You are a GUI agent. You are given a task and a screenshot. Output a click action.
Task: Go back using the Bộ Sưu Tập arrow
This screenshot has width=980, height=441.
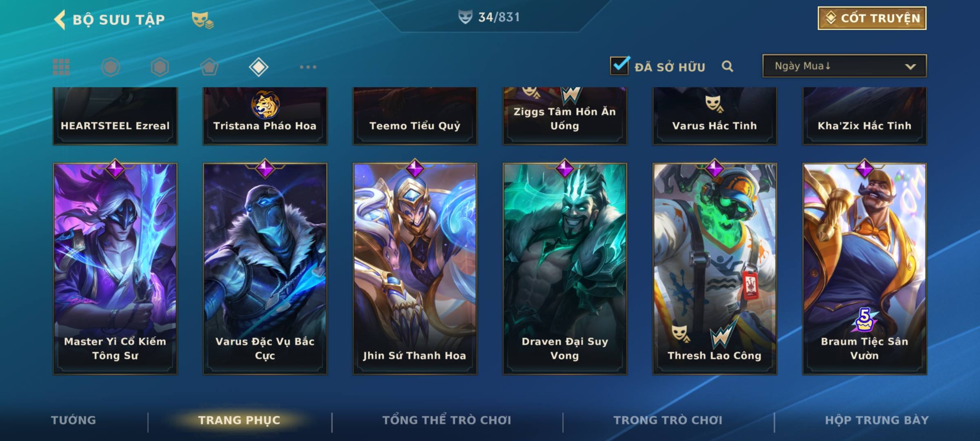pyautogui.click(x=60, y=20)
